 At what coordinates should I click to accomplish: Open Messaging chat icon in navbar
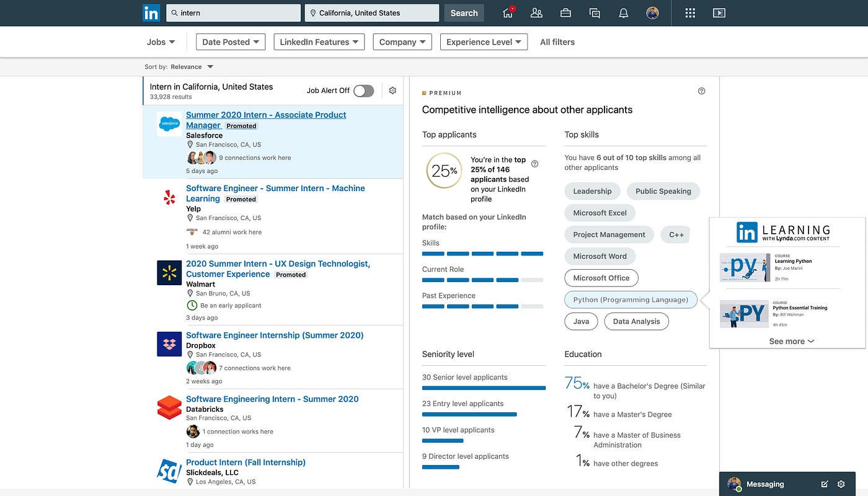pos(595,13)
